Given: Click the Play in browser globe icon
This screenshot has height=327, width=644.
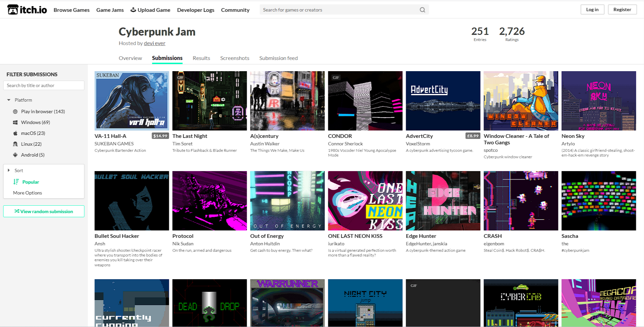Looking at the screenshot, I should (x=15, y=111).
